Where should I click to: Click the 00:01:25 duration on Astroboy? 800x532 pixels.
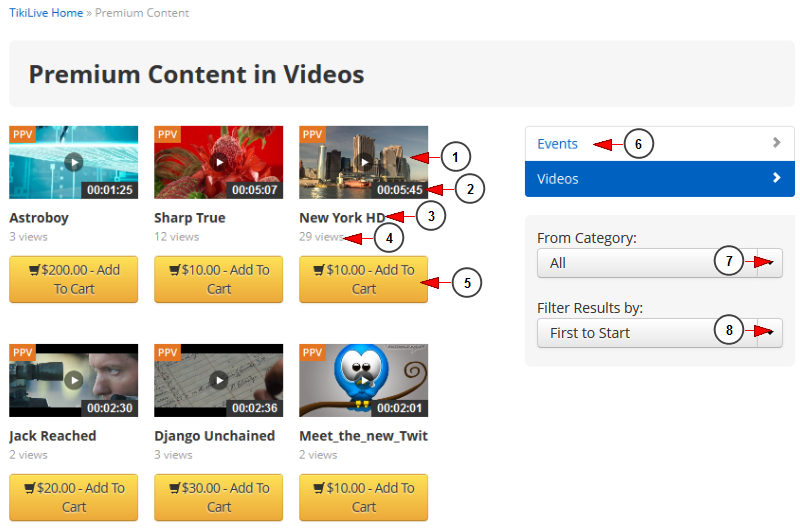click(x=109, y=190)
